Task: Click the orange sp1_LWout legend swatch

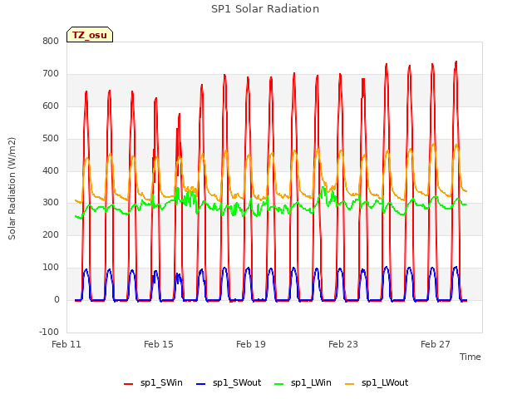Action: pos(349,384)
